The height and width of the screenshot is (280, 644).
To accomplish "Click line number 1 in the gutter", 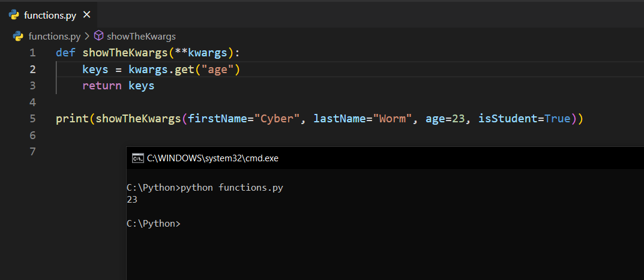I will coord(32,53).
